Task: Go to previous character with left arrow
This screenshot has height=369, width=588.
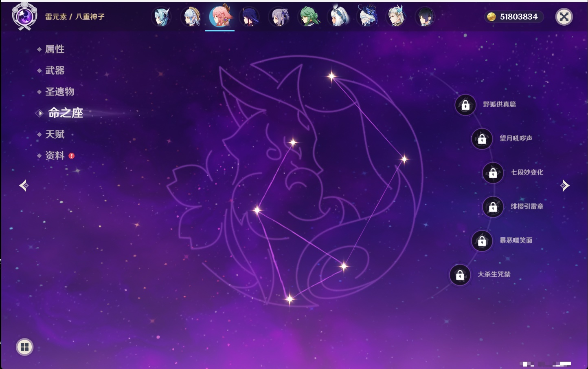Action: 24,186
